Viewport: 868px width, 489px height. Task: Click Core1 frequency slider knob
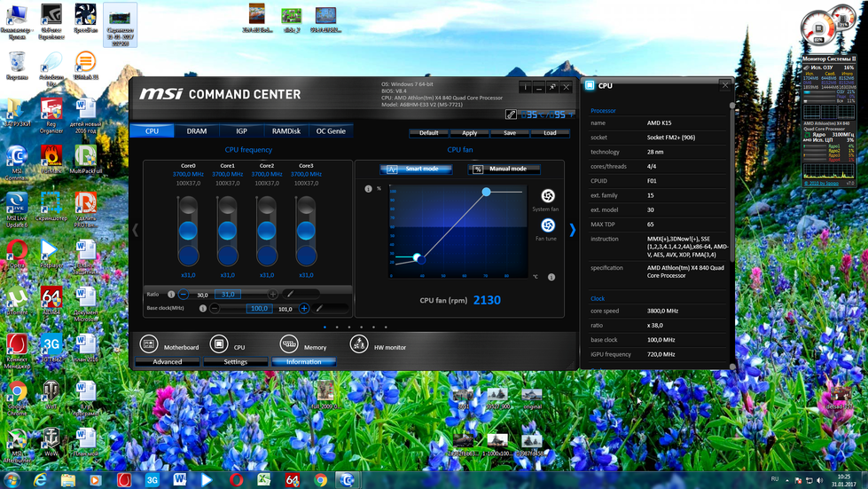click(x=228, y=231)
